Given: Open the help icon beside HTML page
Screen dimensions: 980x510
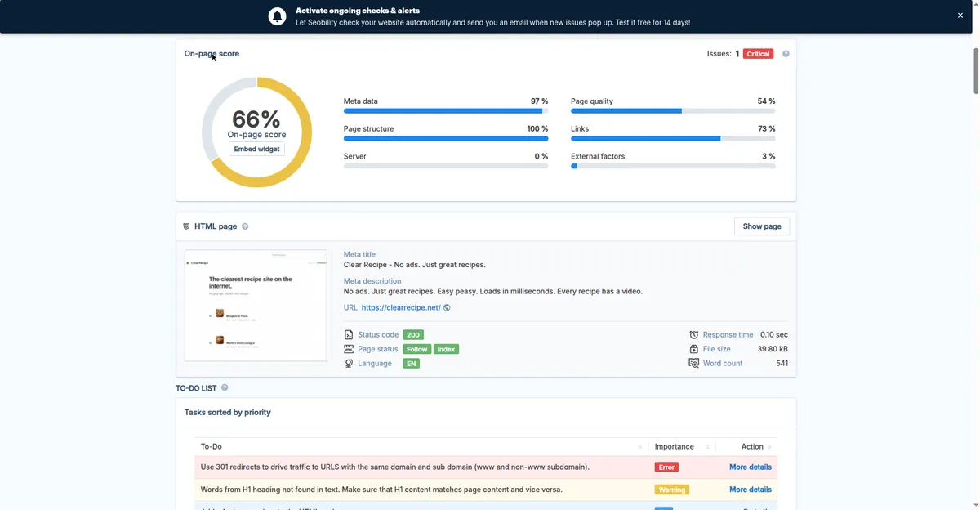Looking at the screenshot, I should tap(245, 226).
